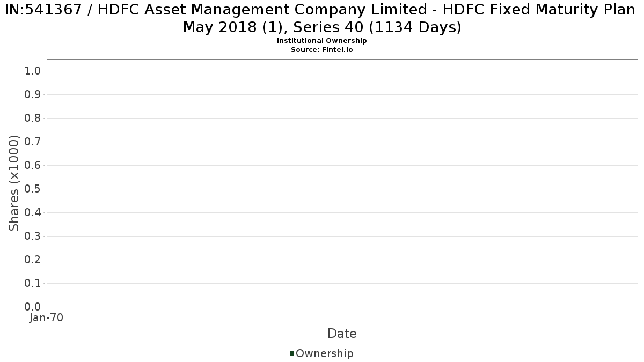Select the Jan-70 date axis label
Screen dimensions: 644x362
46,317
